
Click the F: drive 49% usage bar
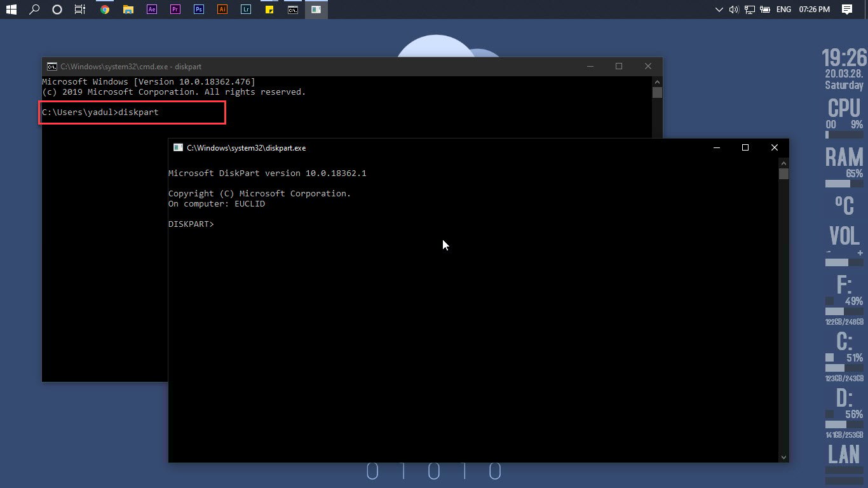click(x=844, y=311)
